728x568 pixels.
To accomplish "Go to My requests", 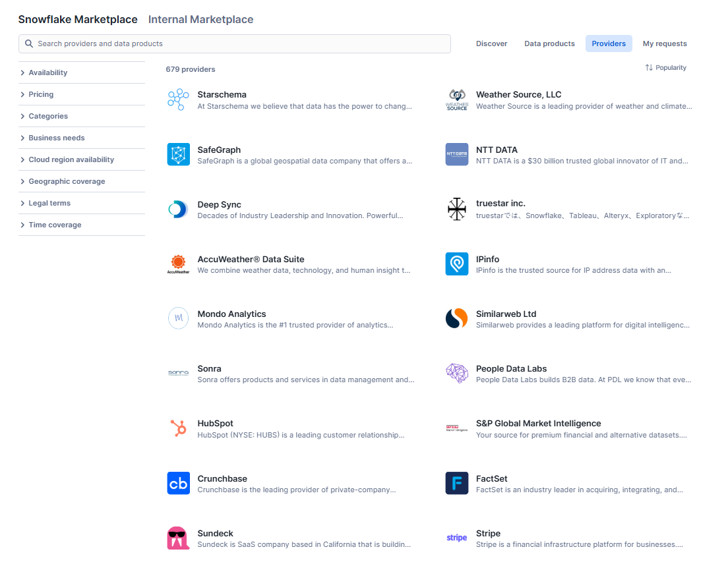I will pyautogui.click(x=665, y=43).
